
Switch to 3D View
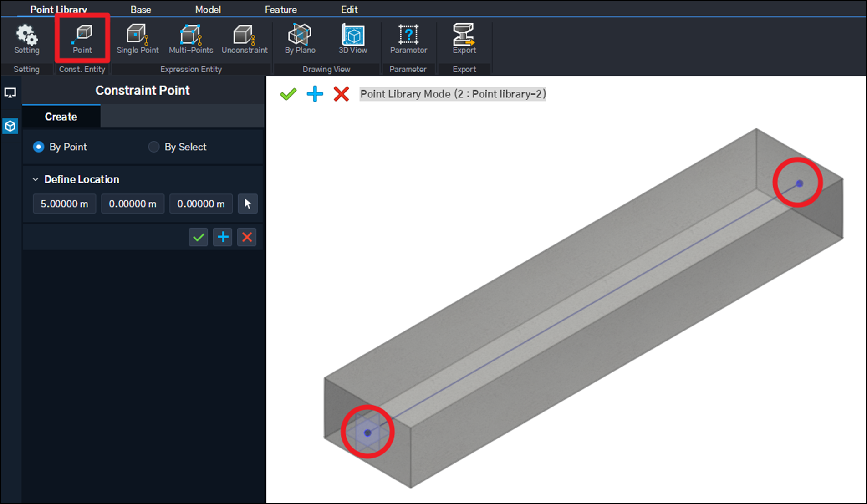tap(352, 39)
